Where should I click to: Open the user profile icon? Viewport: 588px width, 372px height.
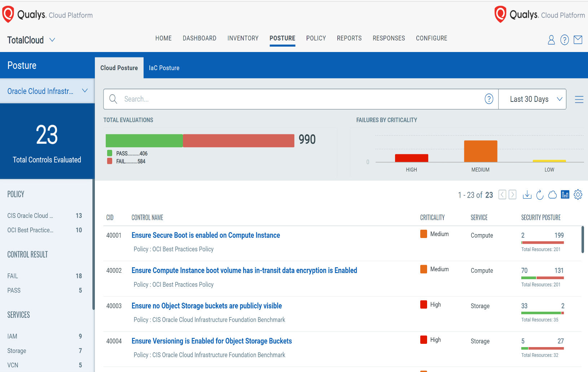click(551, 40)
